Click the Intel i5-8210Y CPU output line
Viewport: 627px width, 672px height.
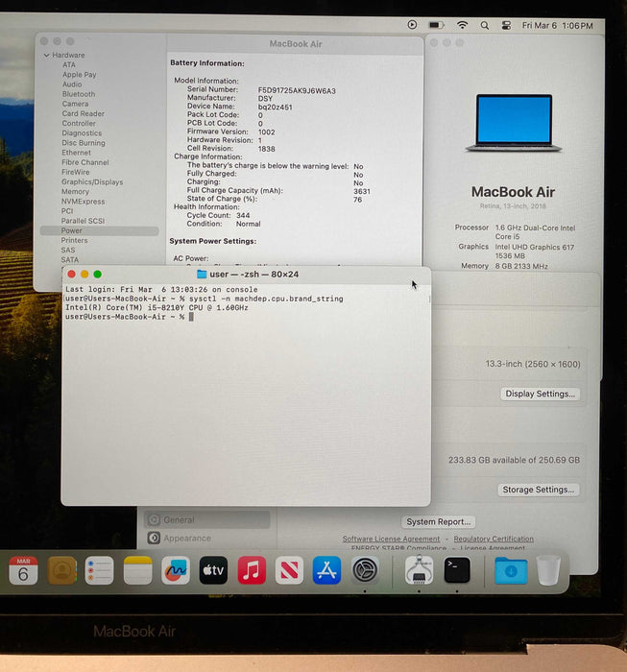tap(157, 308)
